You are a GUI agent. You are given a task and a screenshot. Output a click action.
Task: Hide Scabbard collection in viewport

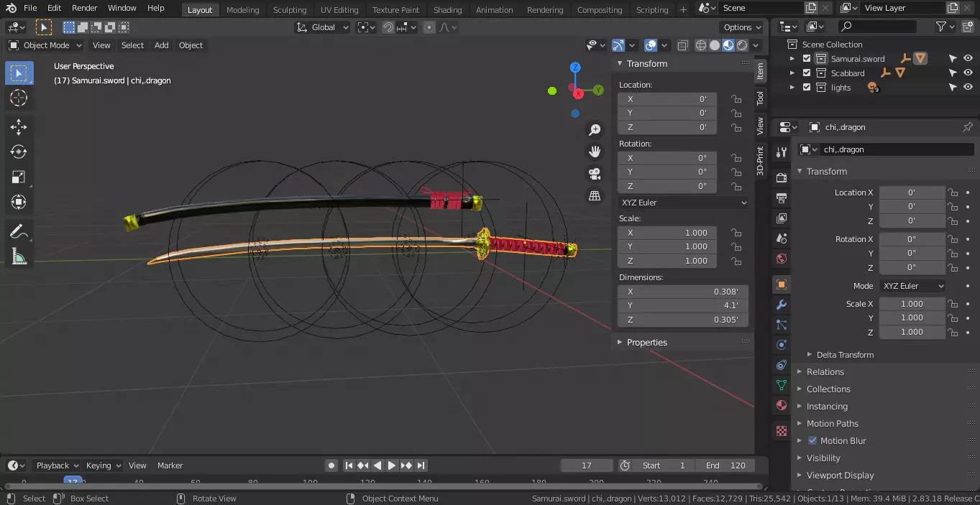pos(968,73)
